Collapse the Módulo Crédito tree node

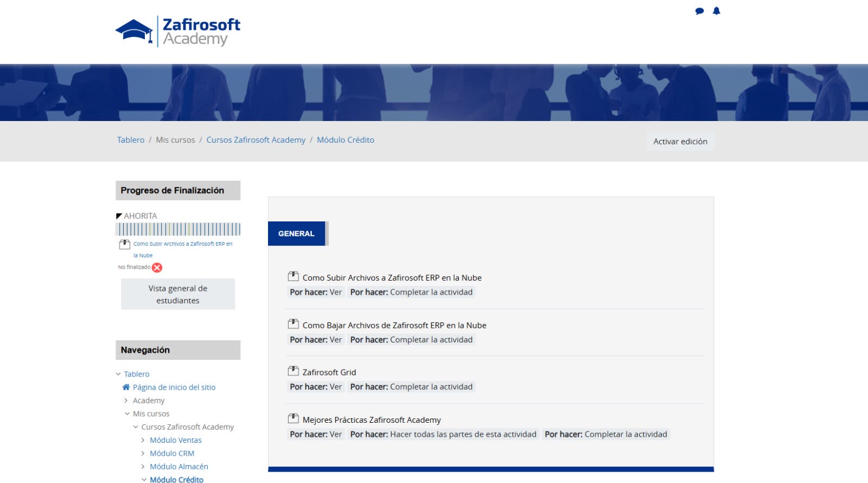(144, 480)
